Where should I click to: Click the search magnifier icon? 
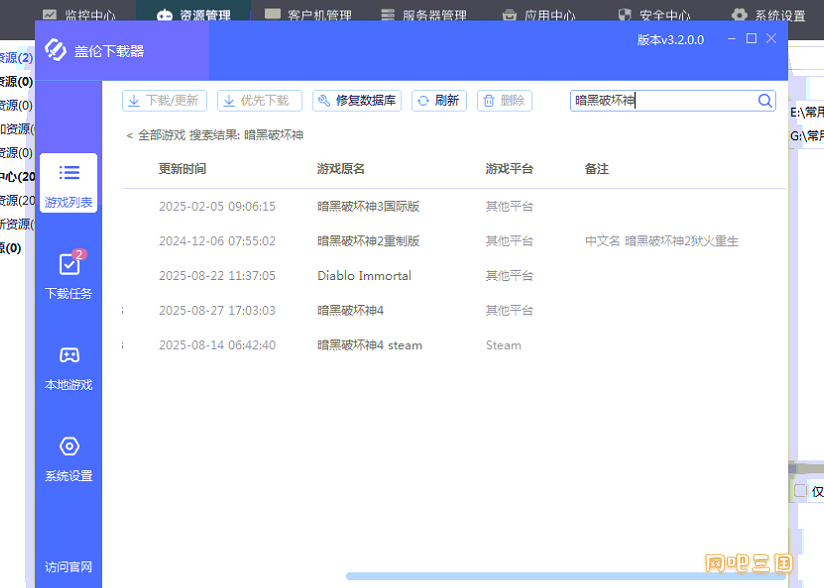pos(765,100)
